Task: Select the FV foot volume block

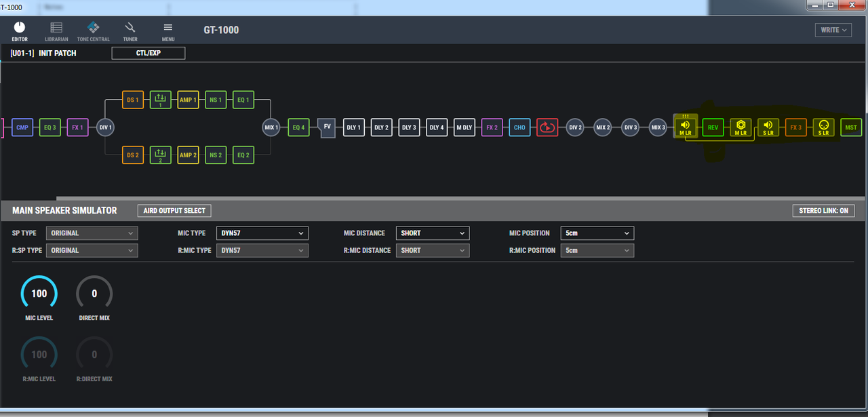Action: point(327,127)
